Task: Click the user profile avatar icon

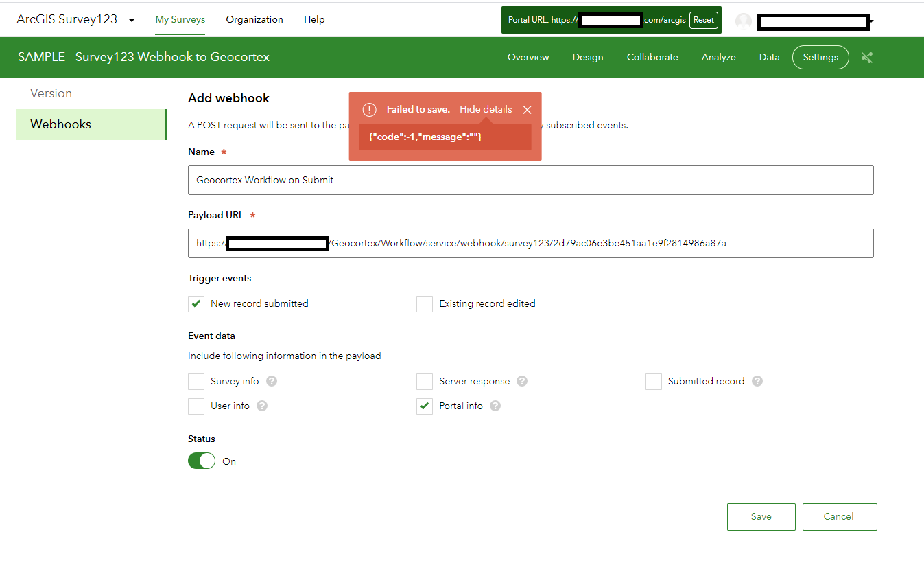Action: [x=744, y=21]
